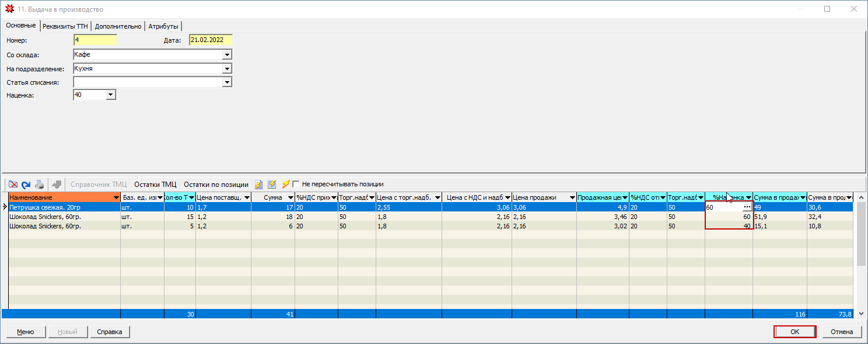Click the printer icon in grid toolbar
This screenshot has height=344, width=868.
click(x=39, y=185)
